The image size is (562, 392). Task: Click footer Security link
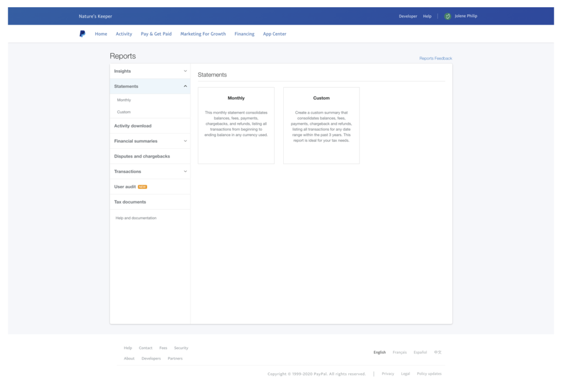181,348
